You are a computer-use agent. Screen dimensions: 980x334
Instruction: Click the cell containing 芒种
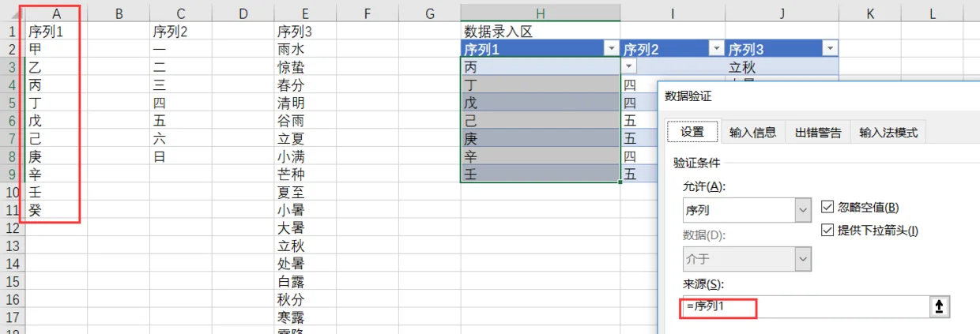(x=305, y=175)
